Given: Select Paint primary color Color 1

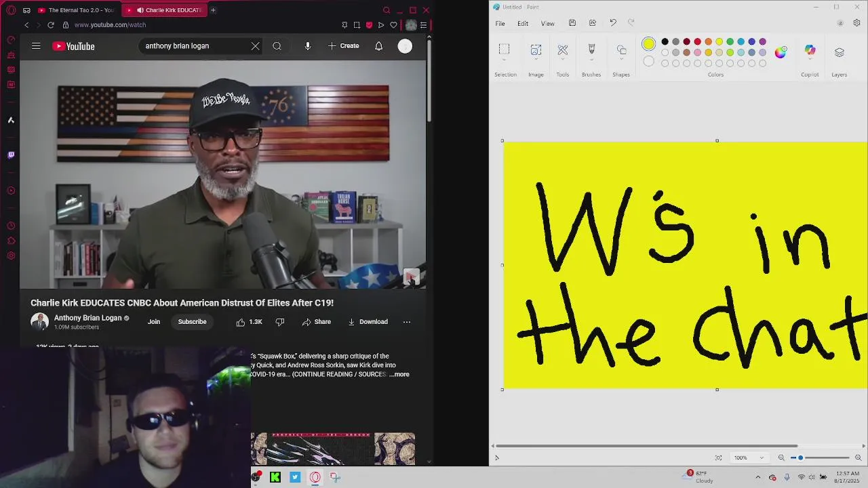Looking at the screenshot, I should (649, 44).
